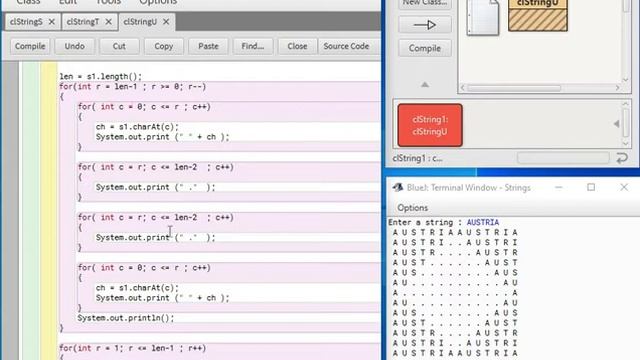Click Compile in BlueJ main window

point(425,48)
